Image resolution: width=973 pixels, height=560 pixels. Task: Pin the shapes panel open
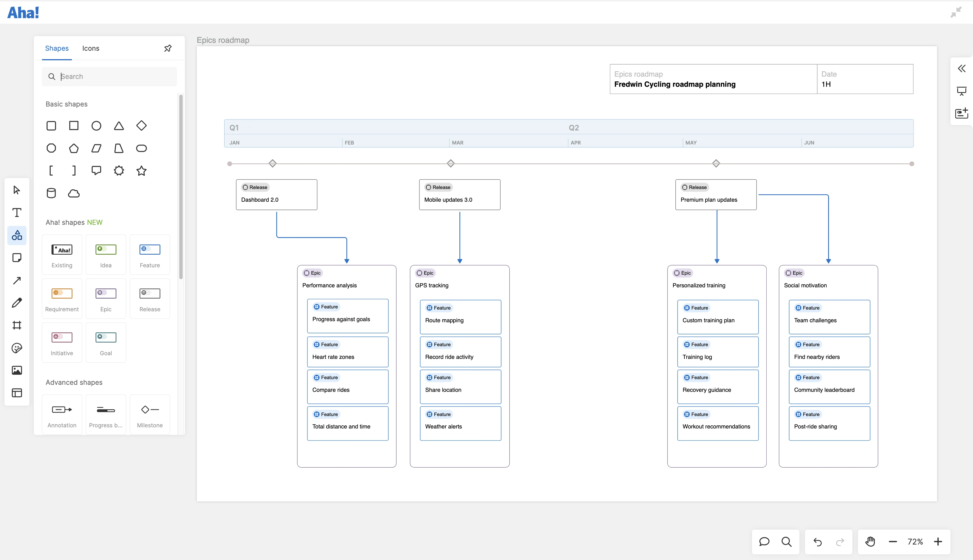(x=168, y=48)
